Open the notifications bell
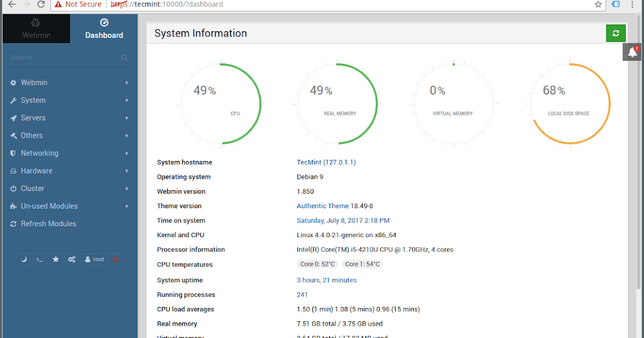 click(633, 52)
